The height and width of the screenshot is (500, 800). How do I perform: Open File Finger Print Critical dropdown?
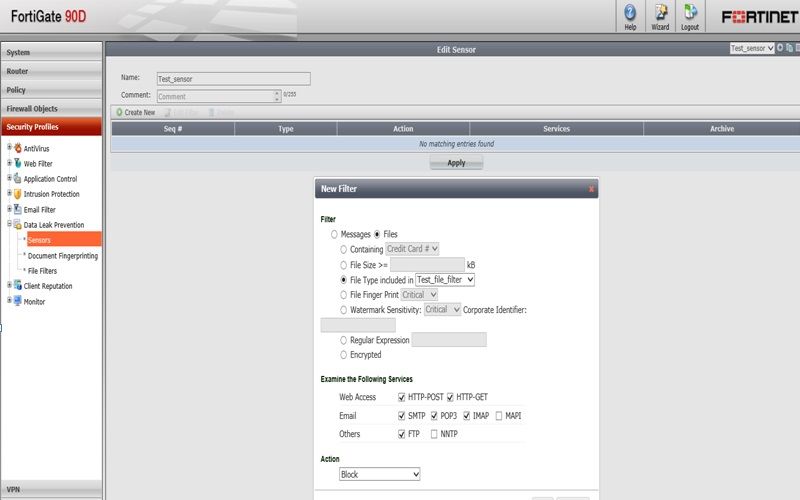point(419,295)
